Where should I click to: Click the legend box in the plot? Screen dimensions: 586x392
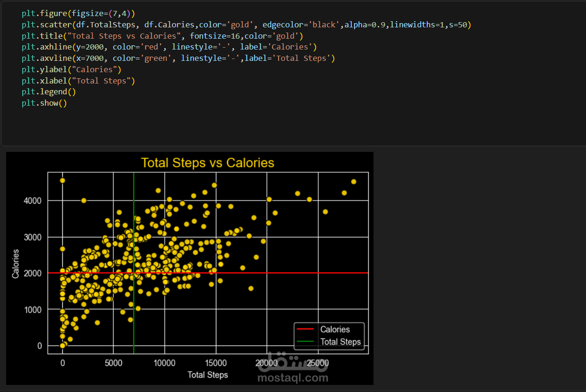tap(329, 336)
